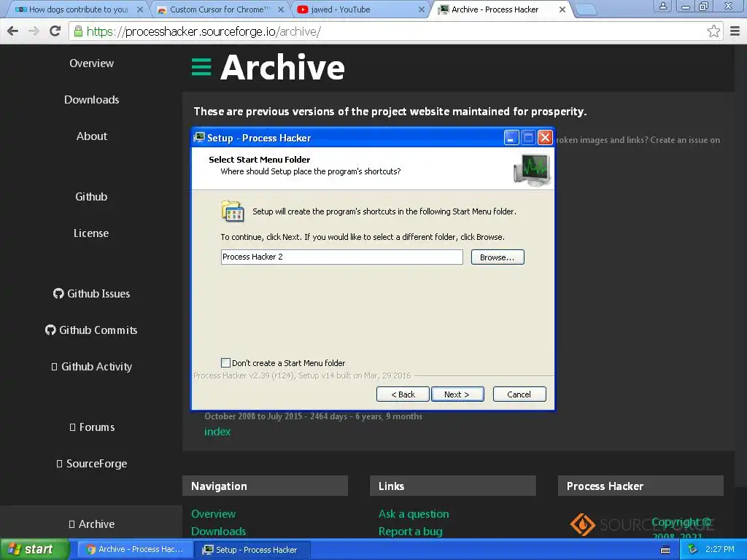747x560 pixels.
Task: Close the jawed - YouTube tab
Action: pos(421,9)
